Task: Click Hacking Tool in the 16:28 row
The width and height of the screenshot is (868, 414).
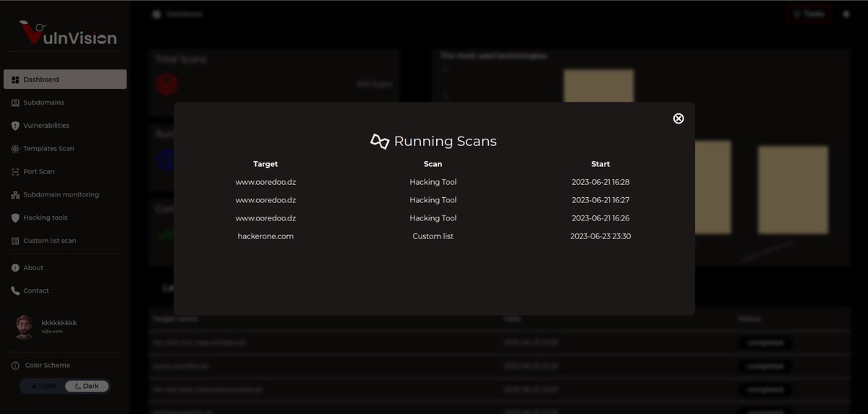Action: [433, 182]
